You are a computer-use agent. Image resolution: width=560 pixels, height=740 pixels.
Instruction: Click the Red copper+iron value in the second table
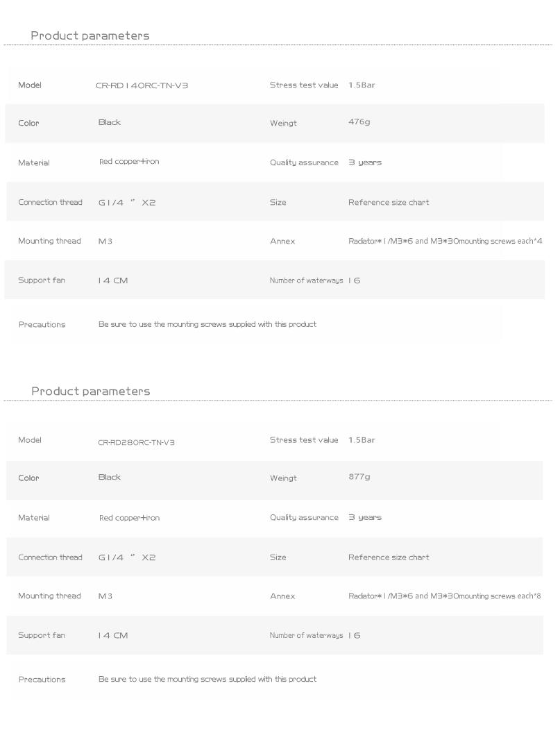coord(129,518)
